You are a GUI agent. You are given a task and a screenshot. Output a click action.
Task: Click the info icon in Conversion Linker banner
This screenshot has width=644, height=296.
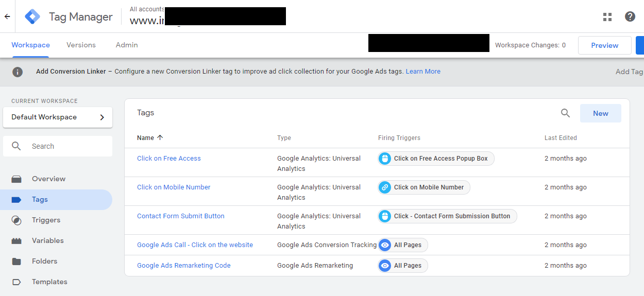click(18, 72)
